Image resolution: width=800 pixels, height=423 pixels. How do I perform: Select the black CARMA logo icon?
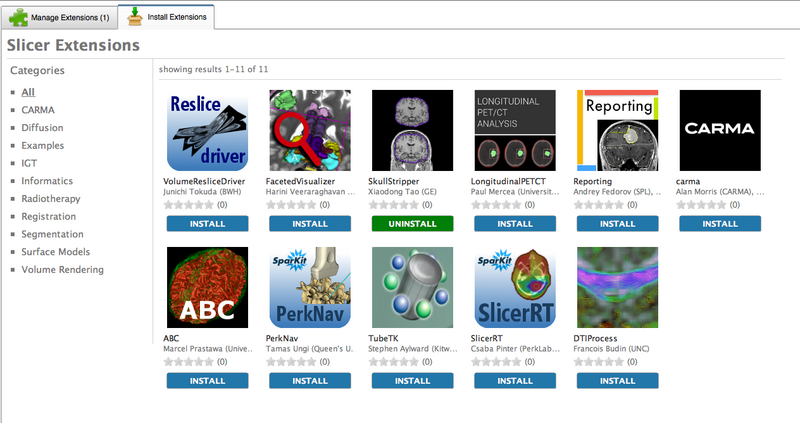pyautogui.click(x=719, y=131)
